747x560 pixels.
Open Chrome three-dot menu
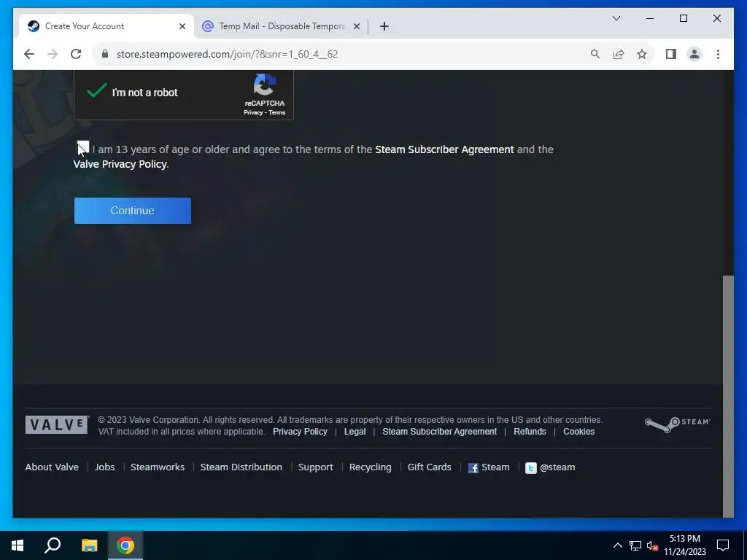click(718, 54)
